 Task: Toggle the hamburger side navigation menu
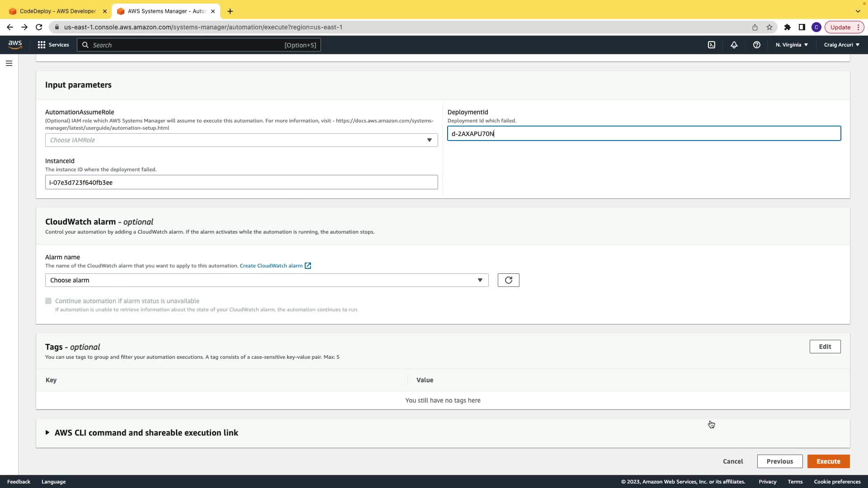click(9, 63)
